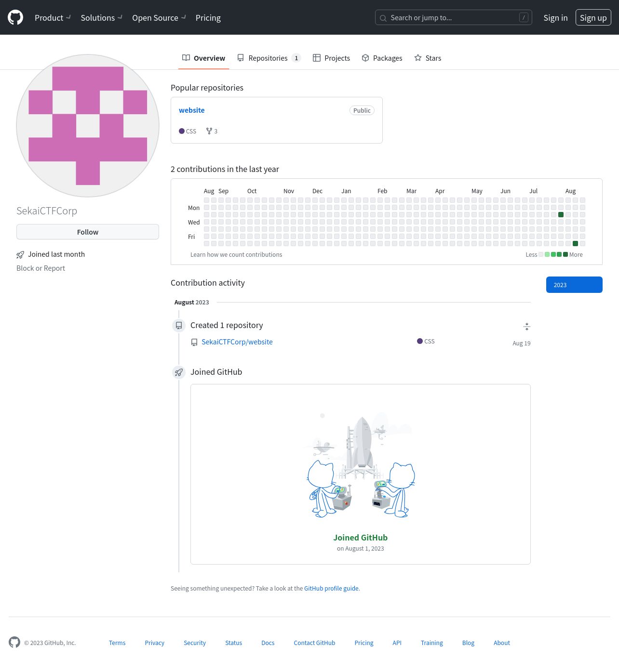Open the Privacy footer link

(x=155, y=643)
